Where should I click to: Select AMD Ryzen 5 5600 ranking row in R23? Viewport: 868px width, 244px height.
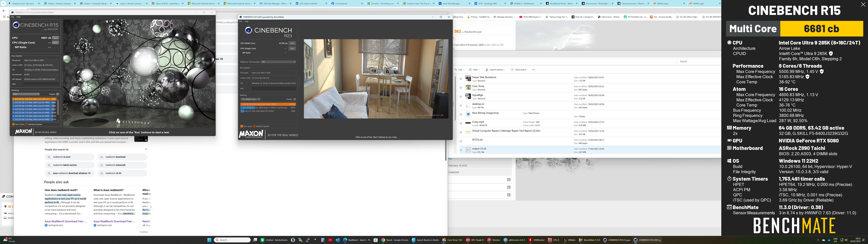pyautogui.click(x=268, y=108)
